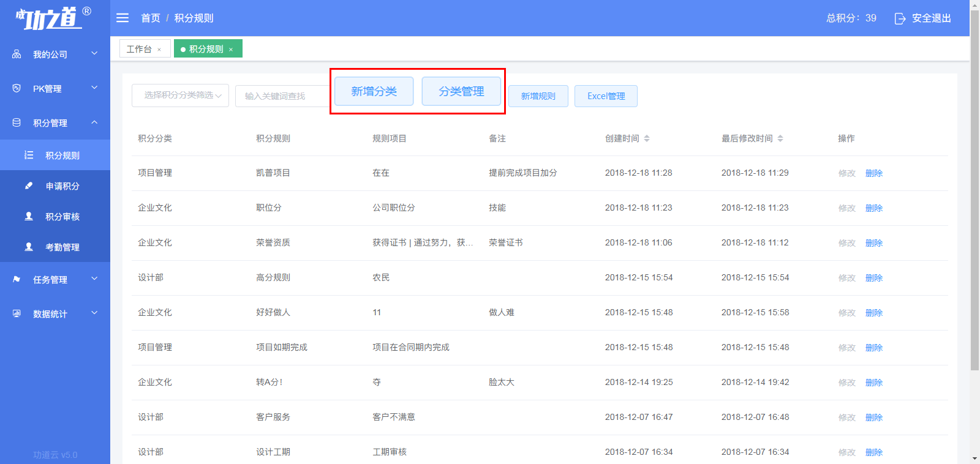Viewport: 980px width, 464px height.
Task: Click the PK管理 shield icon
Action: (17, 88)
